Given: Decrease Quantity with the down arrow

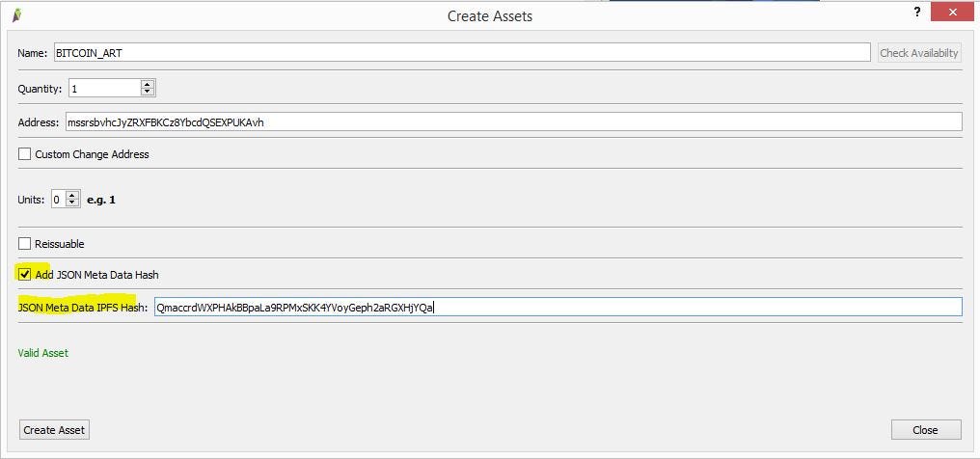Looking at the screenshot, I should 148,93.
